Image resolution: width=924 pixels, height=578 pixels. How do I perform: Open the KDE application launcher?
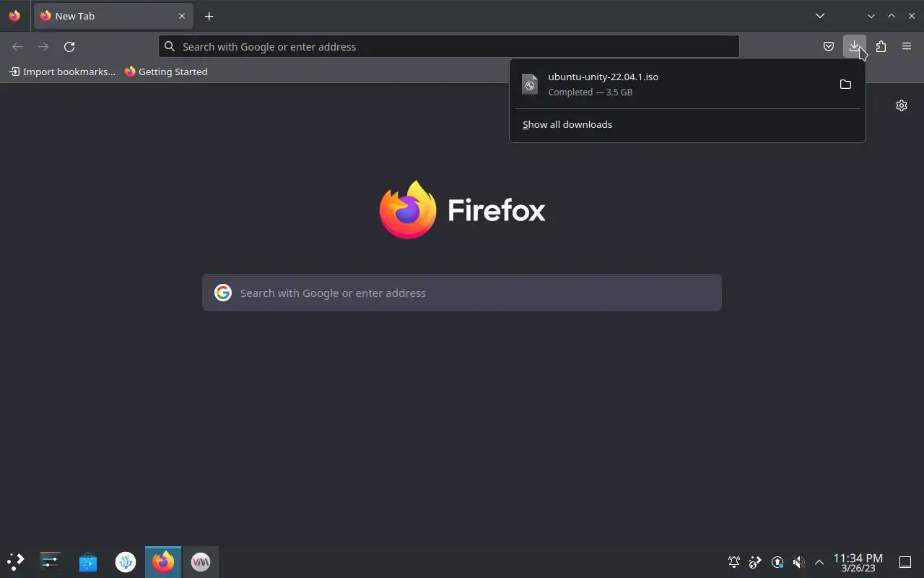click(16, 561)
